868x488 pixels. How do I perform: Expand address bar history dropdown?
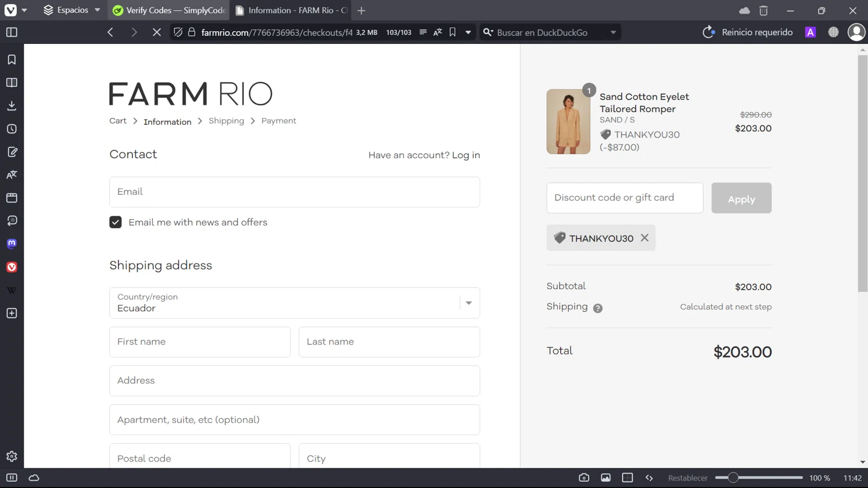[468, 32]
